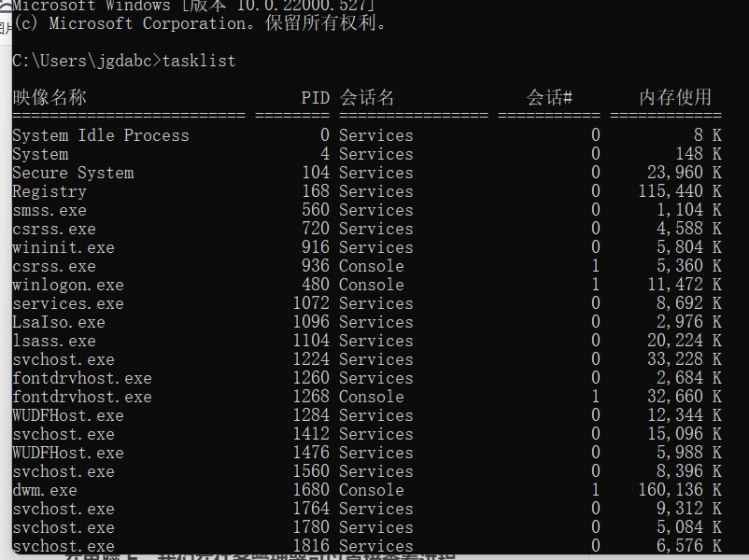Click memory value 32,660 K

coord(685,397)
